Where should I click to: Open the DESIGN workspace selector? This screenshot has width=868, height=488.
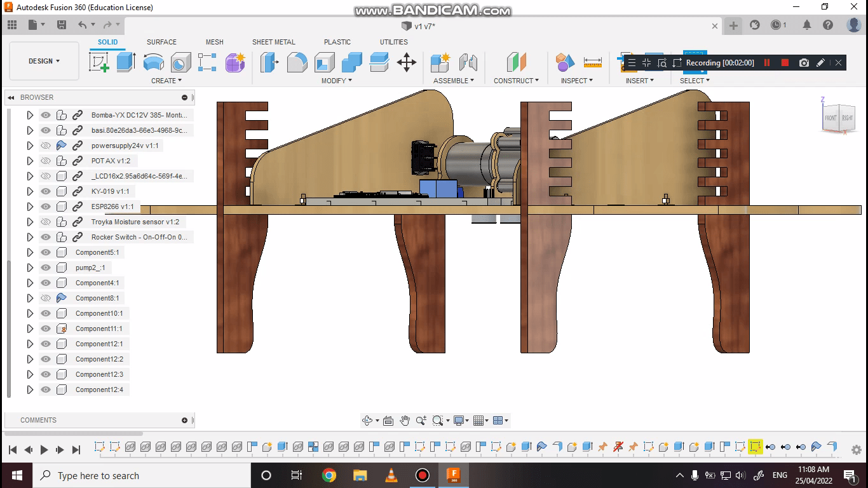[x=43, y=61]
